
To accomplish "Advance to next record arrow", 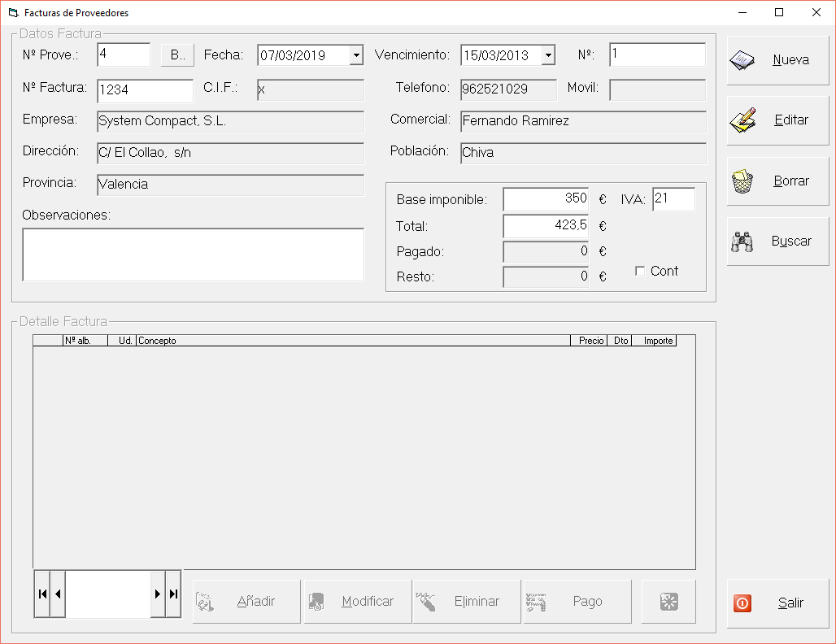I will (158, 594).
